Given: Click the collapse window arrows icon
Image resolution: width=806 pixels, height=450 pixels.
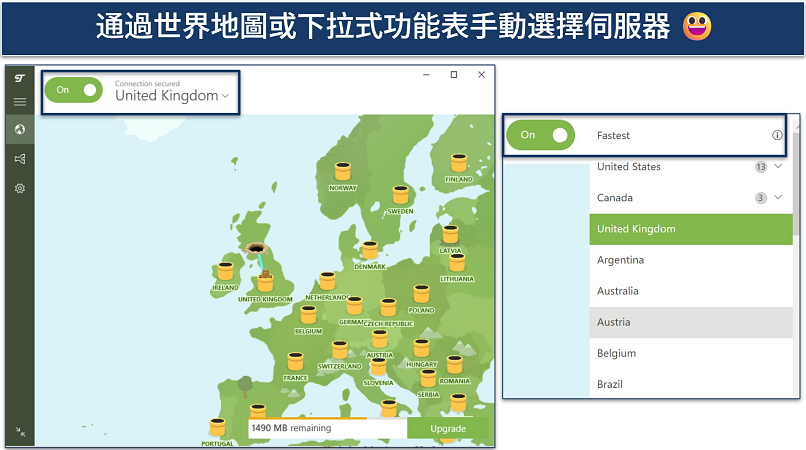Looking at the screenshot, I should 20,432.
